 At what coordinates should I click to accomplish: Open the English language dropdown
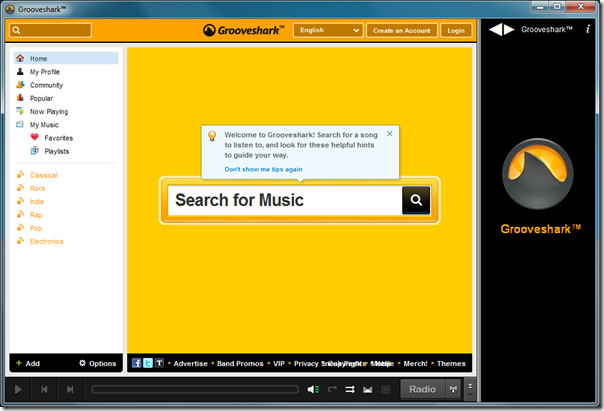(x=328, y=30)
